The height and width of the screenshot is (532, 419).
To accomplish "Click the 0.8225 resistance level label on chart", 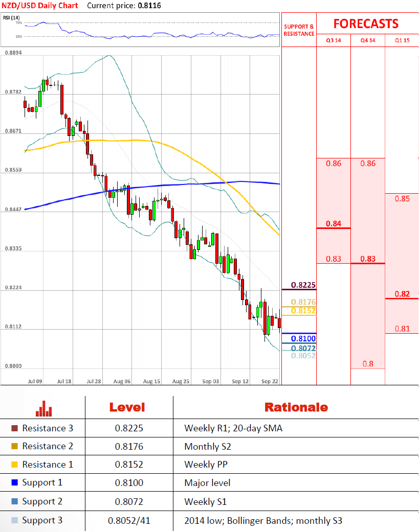I will [x=303, y=285].
